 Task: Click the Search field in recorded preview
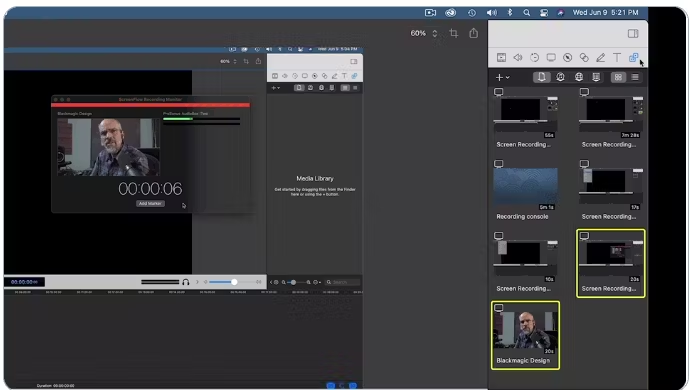[x=343, y=282]
